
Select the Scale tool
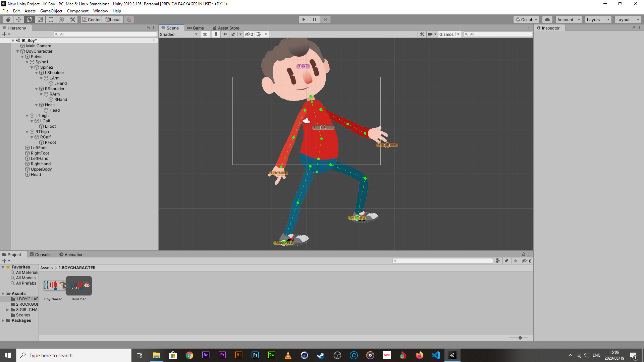coord(40,19)
